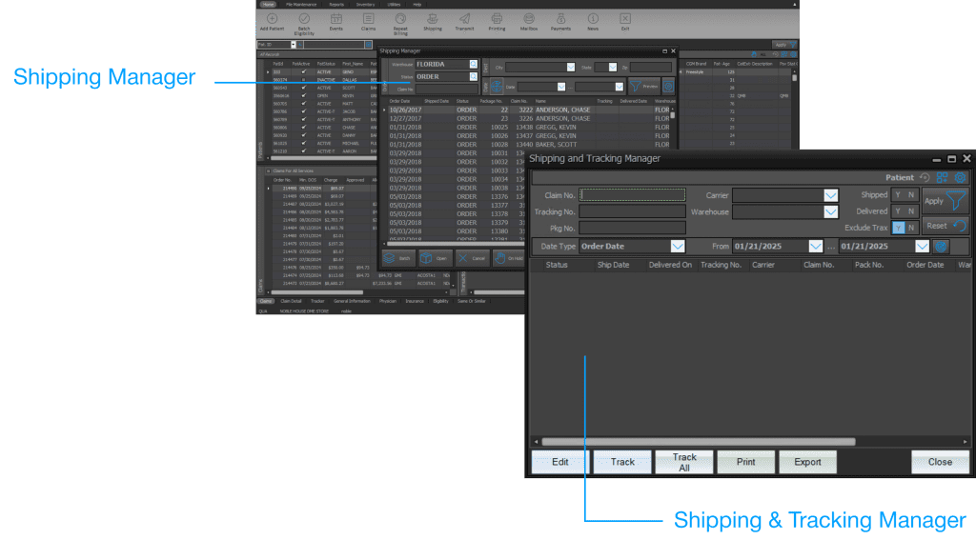Select the Inventory menu
Image resolution: width=976 pixels, height=560 pixels.
[x=367, y=4]
